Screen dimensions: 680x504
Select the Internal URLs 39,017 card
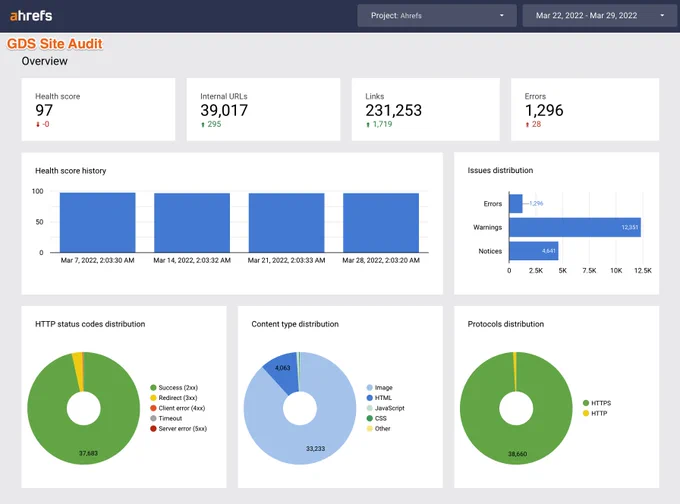(263, 109)
